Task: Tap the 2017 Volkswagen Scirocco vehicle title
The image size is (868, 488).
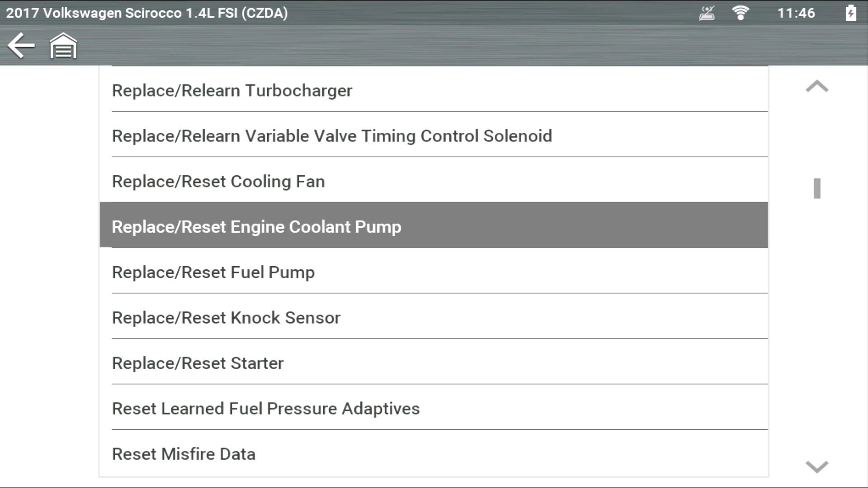Action: pyautogui.click(x=147, y=13)
